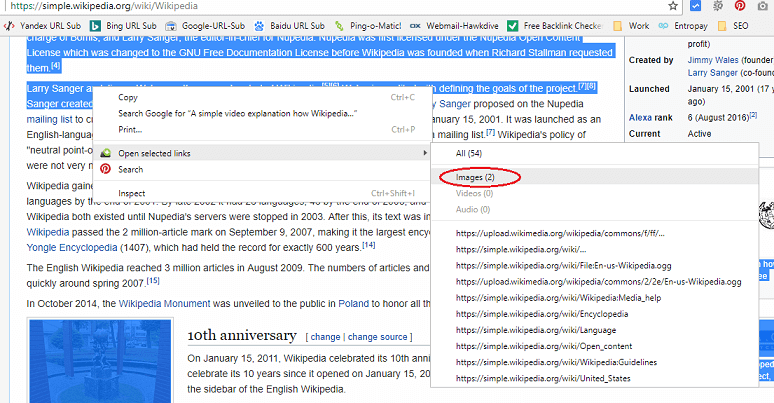Open the Pinterest extension icon in toolbar
This screenshot has height=403, width=774.
coord(739,6)
